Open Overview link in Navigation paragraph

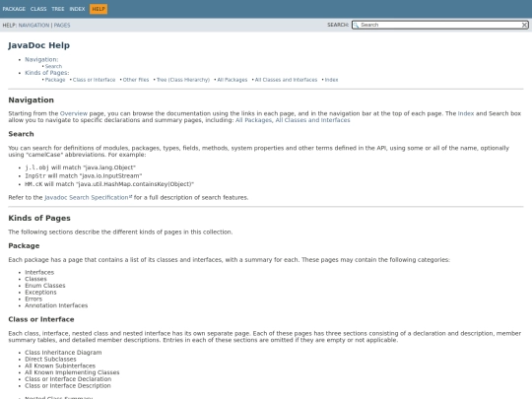[74, 113]
